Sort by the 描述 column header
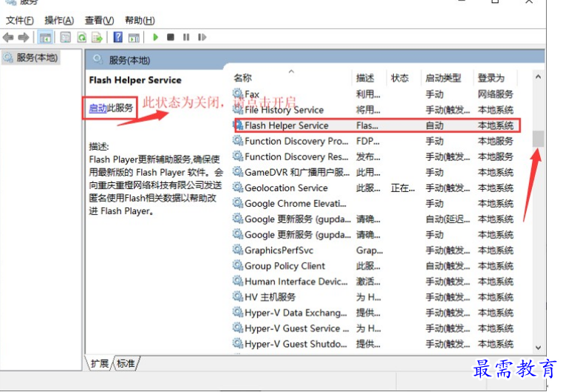The image size is (563, 392). pos(365,78)
